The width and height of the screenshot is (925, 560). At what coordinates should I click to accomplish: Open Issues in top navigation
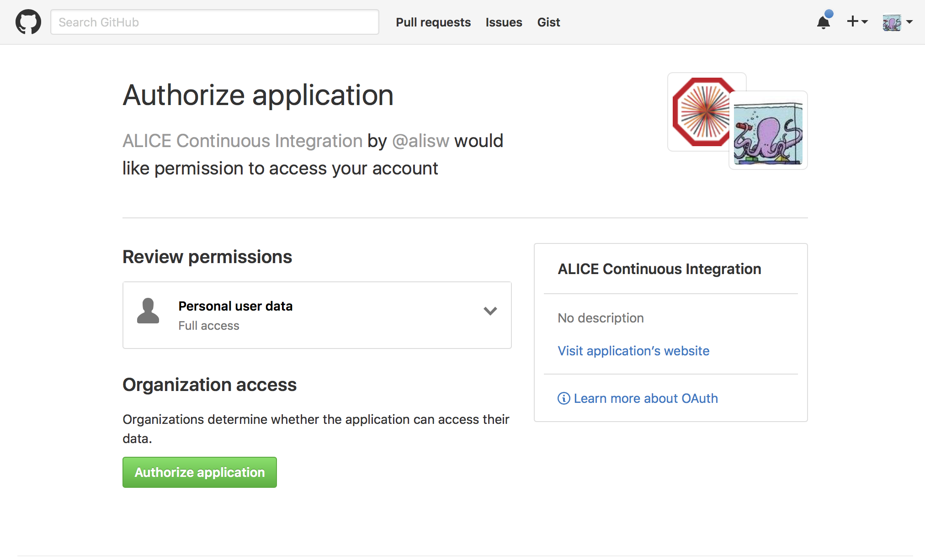(504, 22)
